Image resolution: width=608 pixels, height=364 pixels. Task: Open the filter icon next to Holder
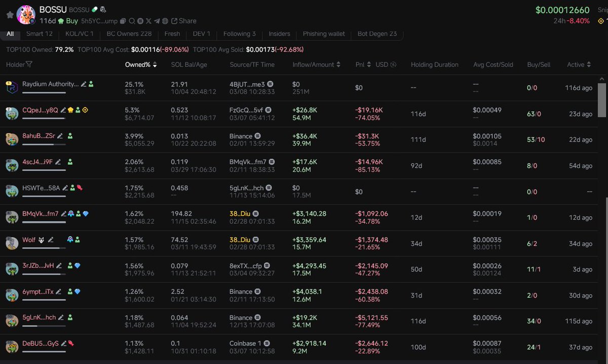point(28,64)
